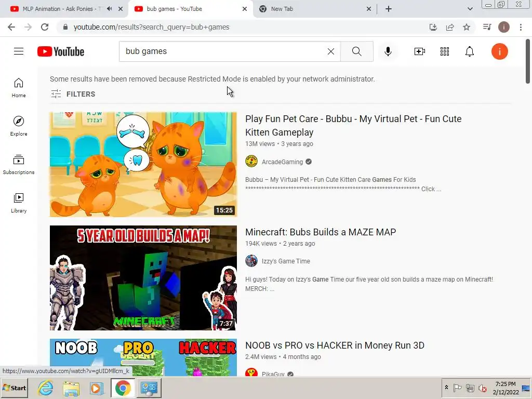This screenshot has width=532, height=399.
Task: Open the Windows Start button
Action: click(14, 388)
